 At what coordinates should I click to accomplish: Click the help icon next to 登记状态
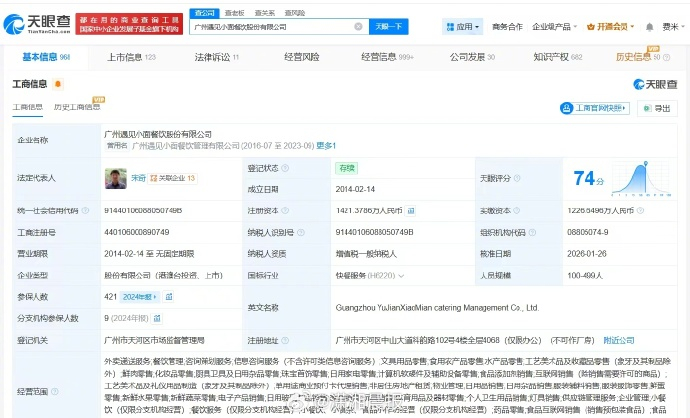(285, 168)
